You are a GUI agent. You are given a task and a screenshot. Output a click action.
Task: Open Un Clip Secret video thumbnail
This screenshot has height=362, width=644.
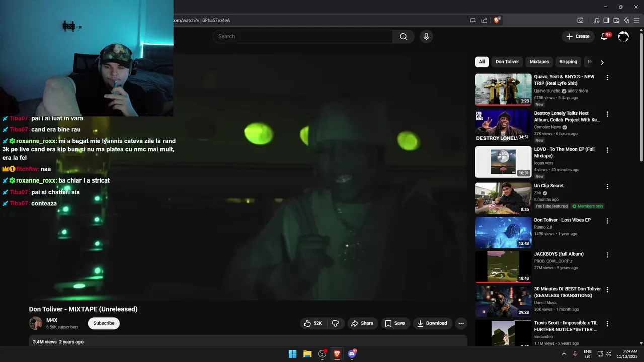(503, 198)
